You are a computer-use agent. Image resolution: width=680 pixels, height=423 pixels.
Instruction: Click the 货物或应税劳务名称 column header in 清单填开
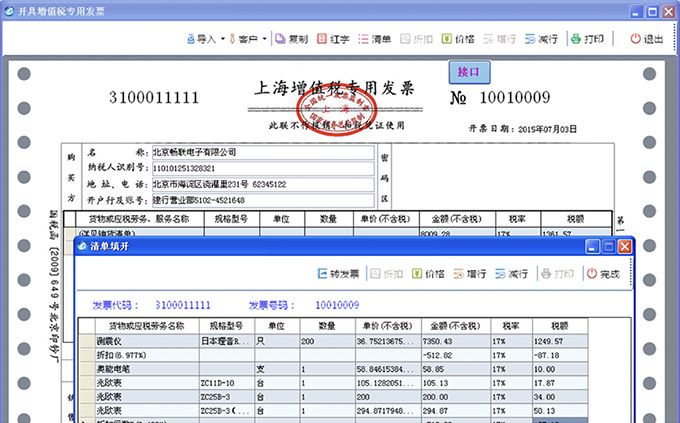(147, 326)
